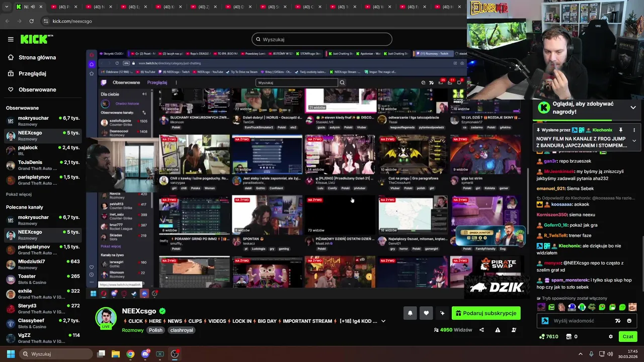644x362 pixels.
Task: Share the stream via share icon
Action: (481, 330)
